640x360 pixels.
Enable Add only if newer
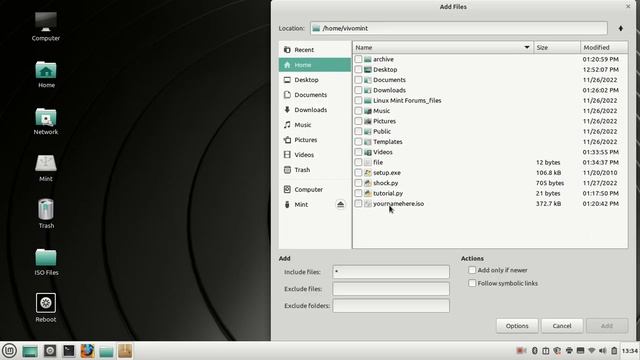(x=472, y=270)
